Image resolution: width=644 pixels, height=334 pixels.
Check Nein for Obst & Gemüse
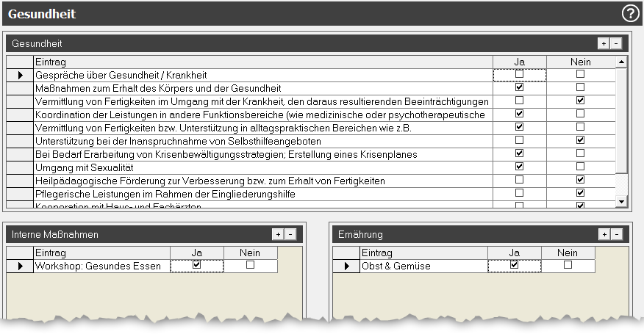tap(568, 265)
